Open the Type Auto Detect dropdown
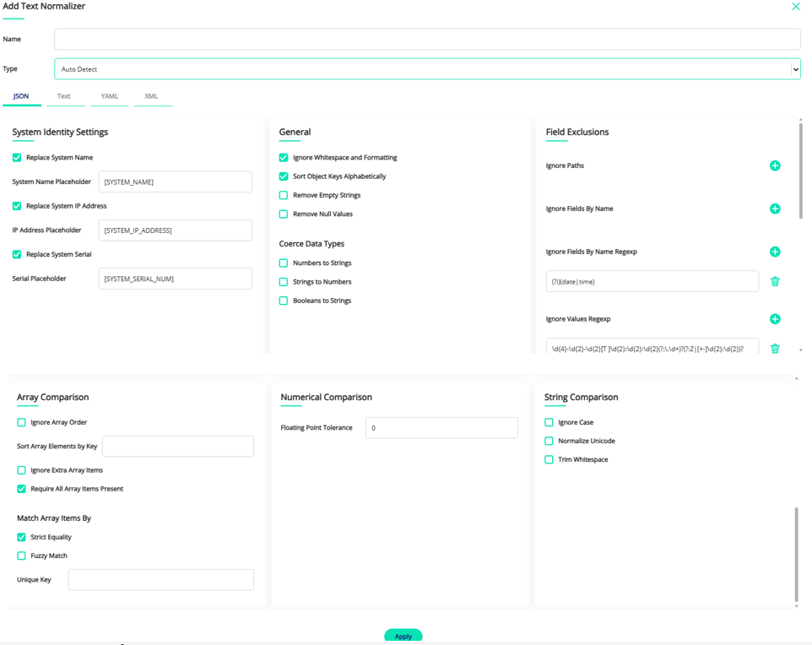 tap(427, 69)
